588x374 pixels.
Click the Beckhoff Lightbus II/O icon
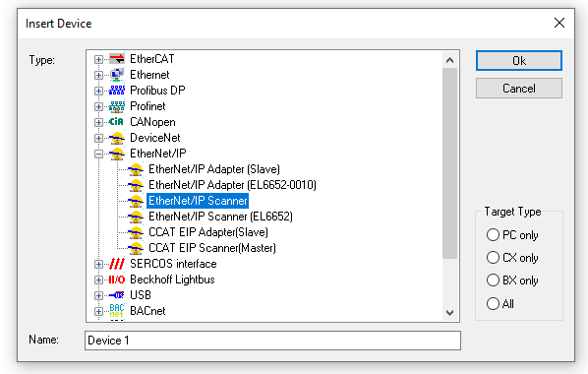(117, 280)
